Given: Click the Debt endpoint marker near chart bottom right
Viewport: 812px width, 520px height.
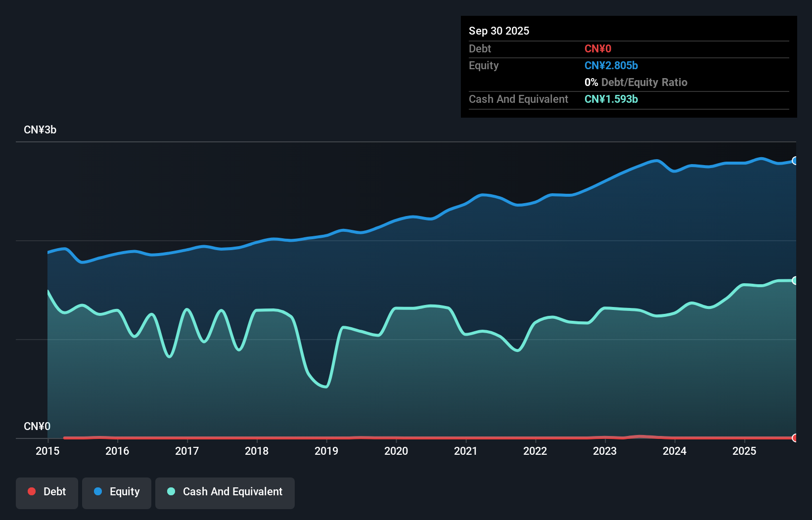Looking at the screenshot, I should pos(795,438).
